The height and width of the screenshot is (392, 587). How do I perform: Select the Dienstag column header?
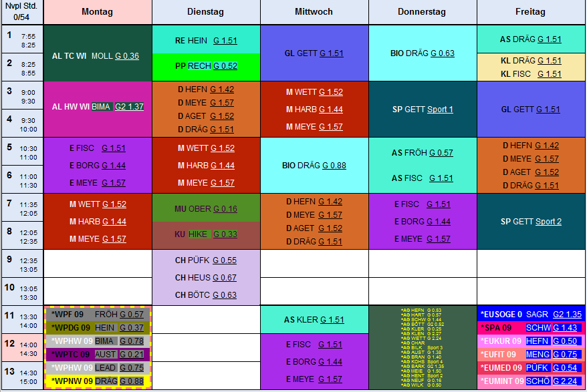(206, 13)
